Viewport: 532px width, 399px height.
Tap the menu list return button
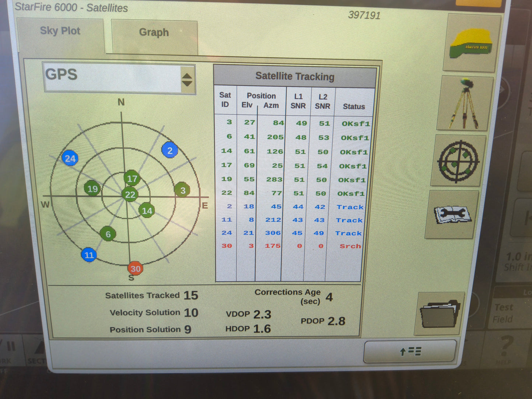click(x=410, y=351)
